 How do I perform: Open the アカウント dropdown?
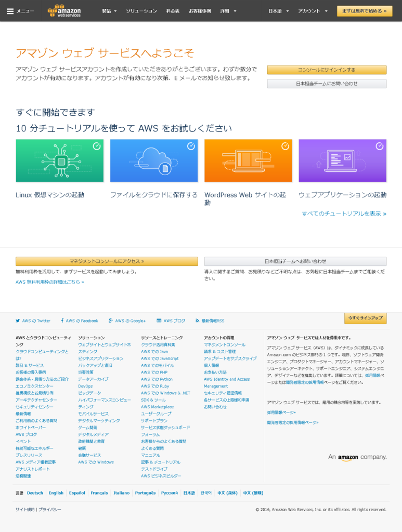pos(313,11)
